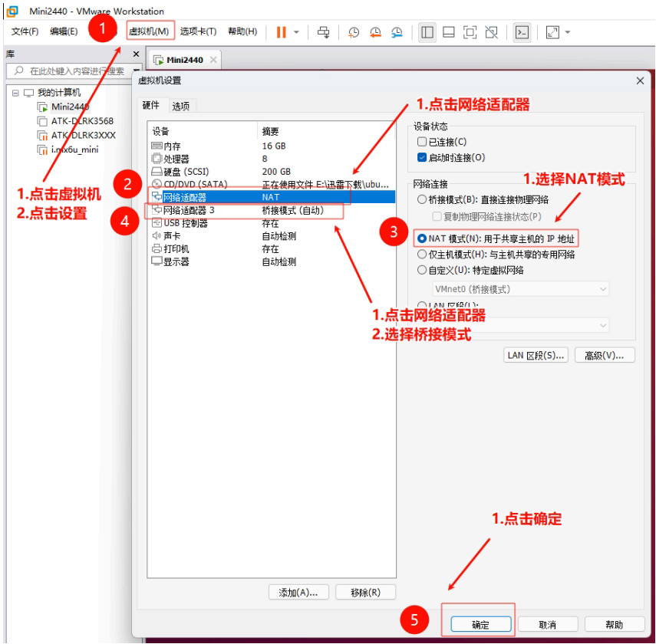The height and width of the screenshot is (644, 656).
Task: Select the 自定义(U) radio button
Action: pos(422,271)
